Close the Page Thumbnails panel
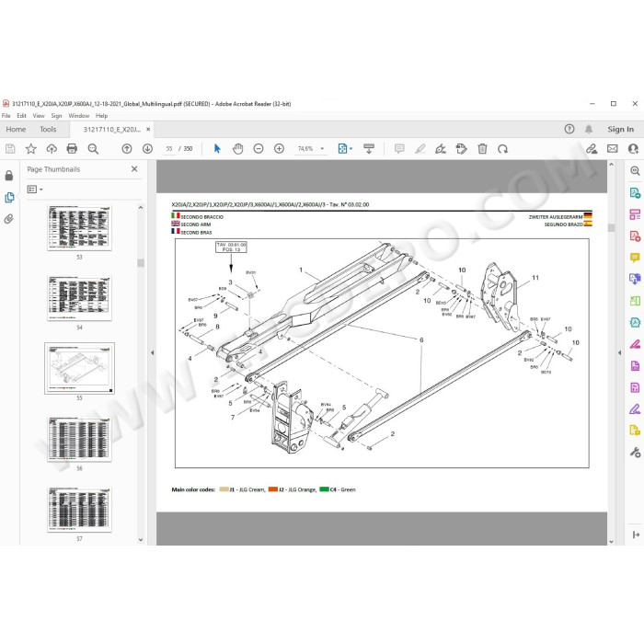The image size is (644, 644). point(134,168)
